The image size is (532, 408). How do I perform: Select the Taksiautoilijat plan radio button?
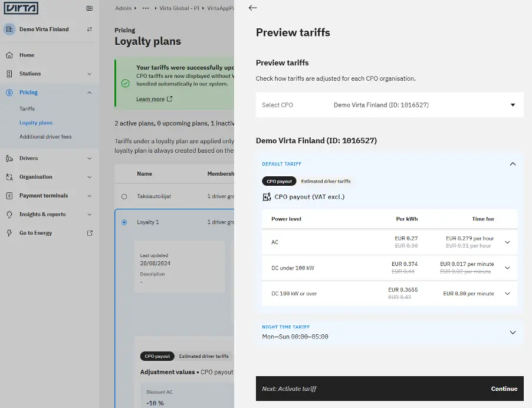[x=124, y=196]
